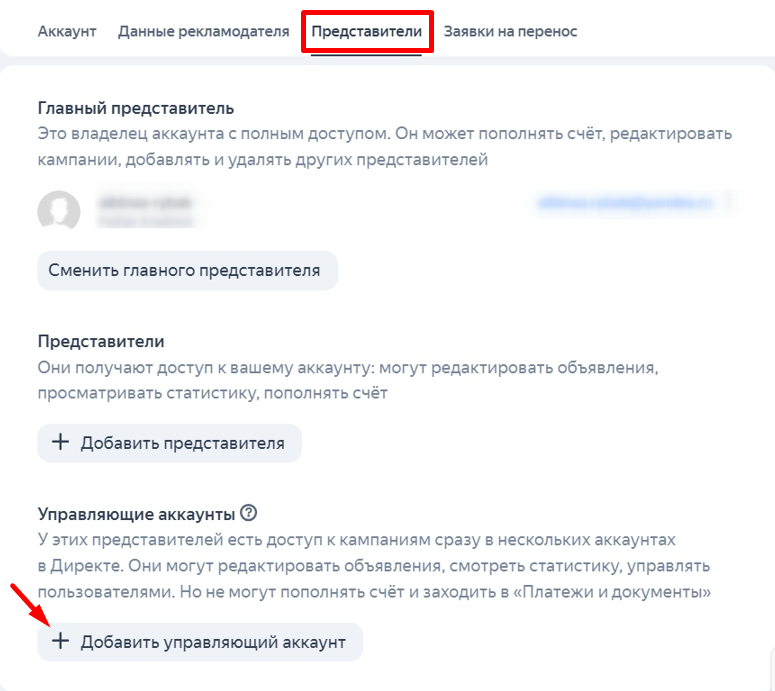Viewport: 775px width, 691px height.
Task: Click the Главный представитель heading
Action: [135, 108]
